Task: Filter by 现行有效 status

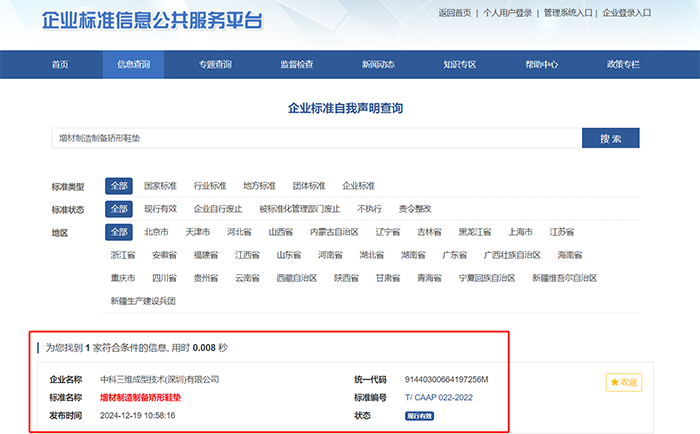Action: (160, 209)
